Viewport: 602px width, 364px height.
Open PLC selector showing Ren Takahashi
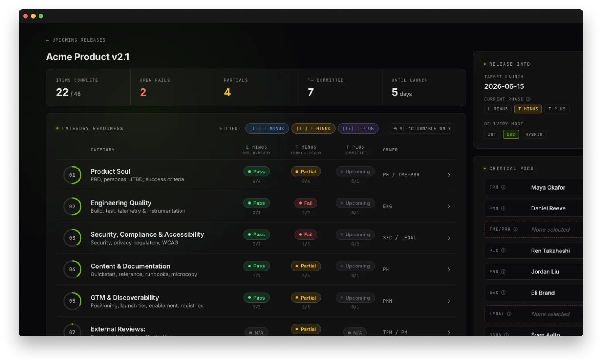(x=534, y=251)
